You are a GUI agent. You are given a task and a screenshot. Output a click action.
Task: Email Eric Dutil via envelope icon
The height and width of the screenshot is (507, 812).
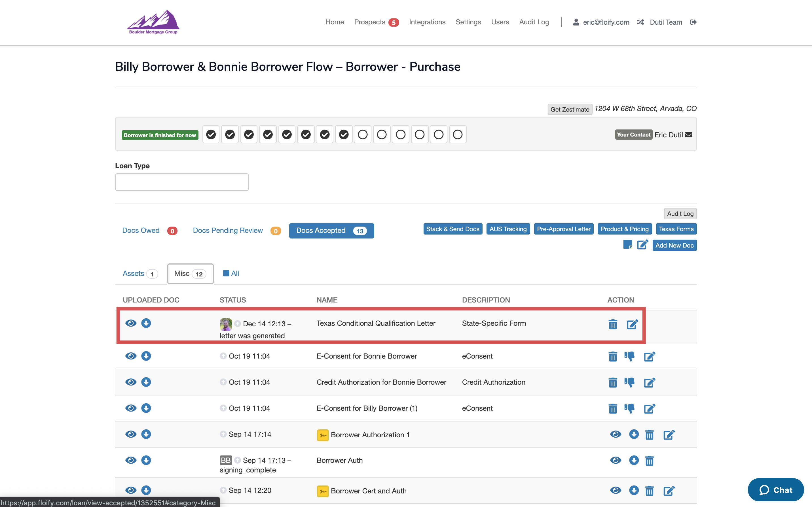[x=689, y=135]
